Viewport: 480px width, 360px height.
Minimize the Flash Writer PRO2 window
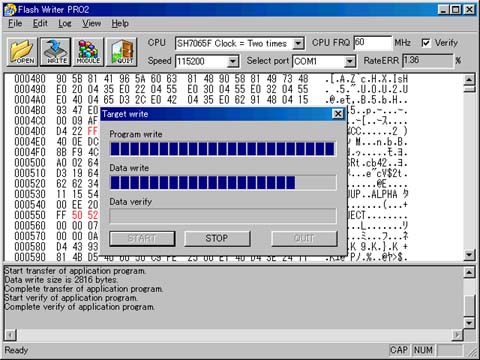(443, 10)
